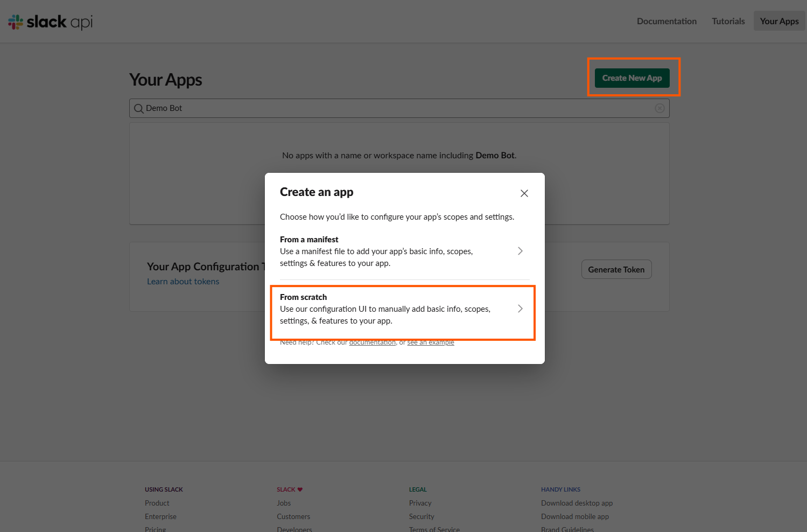Clear the Demo Bot search field
This screenshot has height=532, width=807.
[x=659, y=108]
